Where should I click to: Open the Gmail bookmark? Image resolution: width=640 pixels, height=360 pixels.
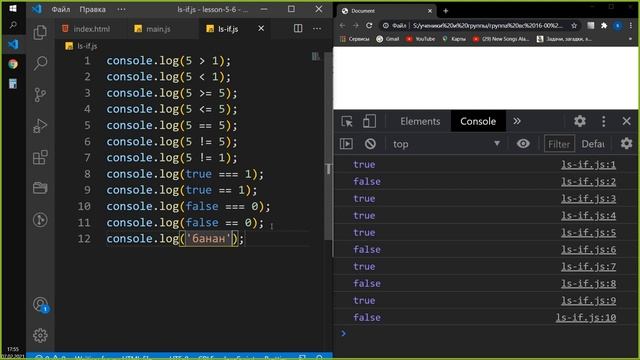pyautogui.click(x=387, y=39)
